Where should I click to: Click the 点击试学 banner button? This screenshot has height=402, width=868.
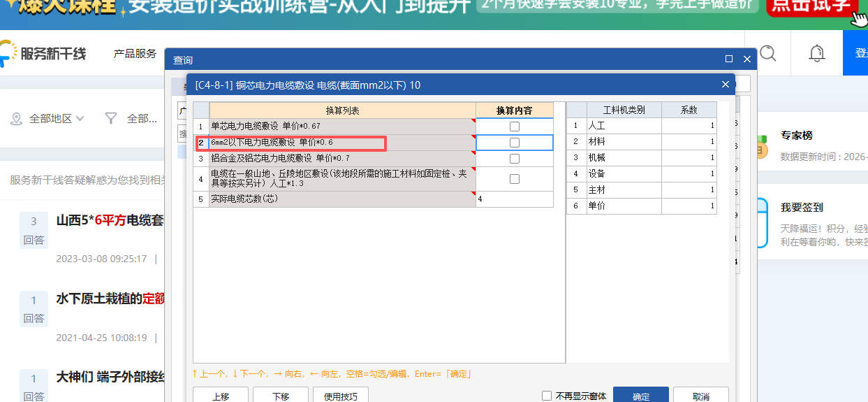811,6
